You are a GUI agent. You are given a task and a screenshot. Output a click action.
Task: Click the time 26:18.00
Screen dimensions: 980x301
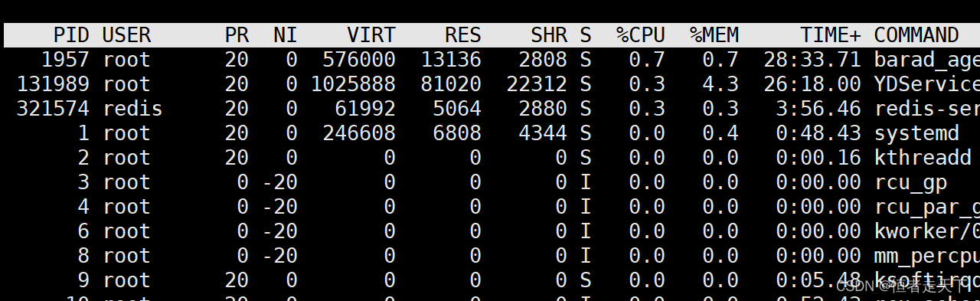click(x=812, y=84)
